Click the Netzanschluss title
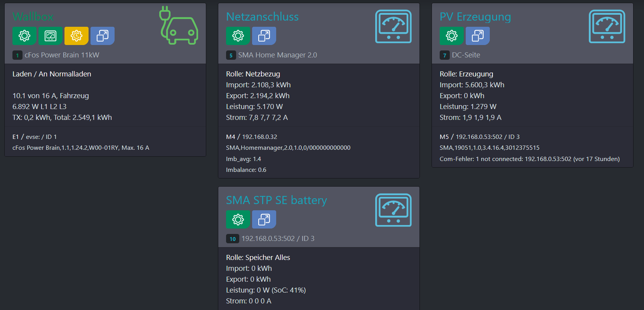Image resolution: width=644 pixels, height=310 pixels. (x=263, y=17)
